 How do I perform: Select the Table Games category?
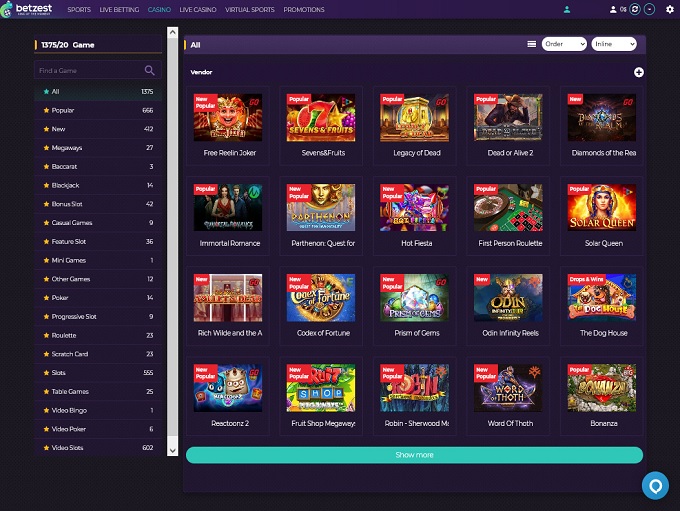click(x=98, y=391)
